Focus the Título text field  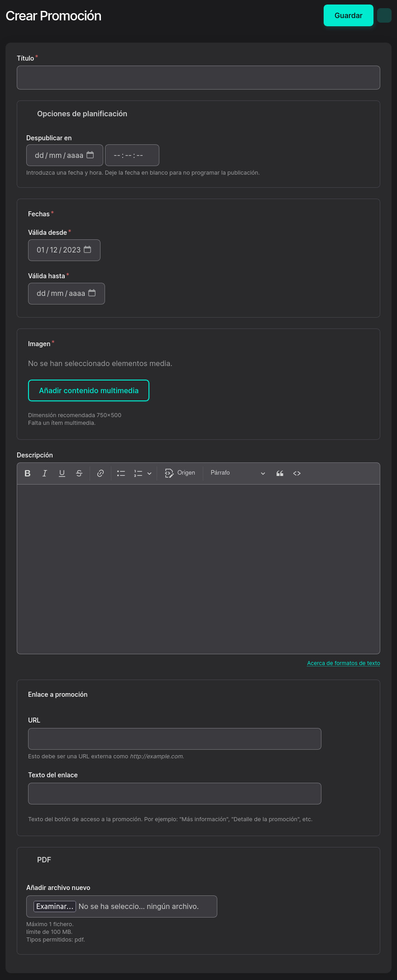click(198, 78)
